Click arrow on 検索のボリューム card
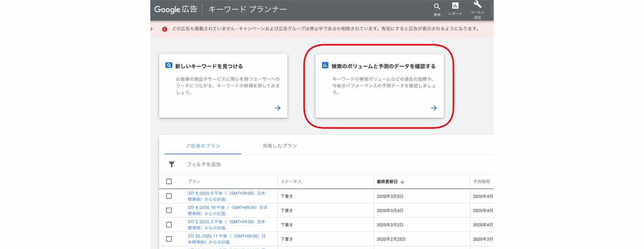Image resolution: width=644 pixels, height=249 pixels. (434, 108)
